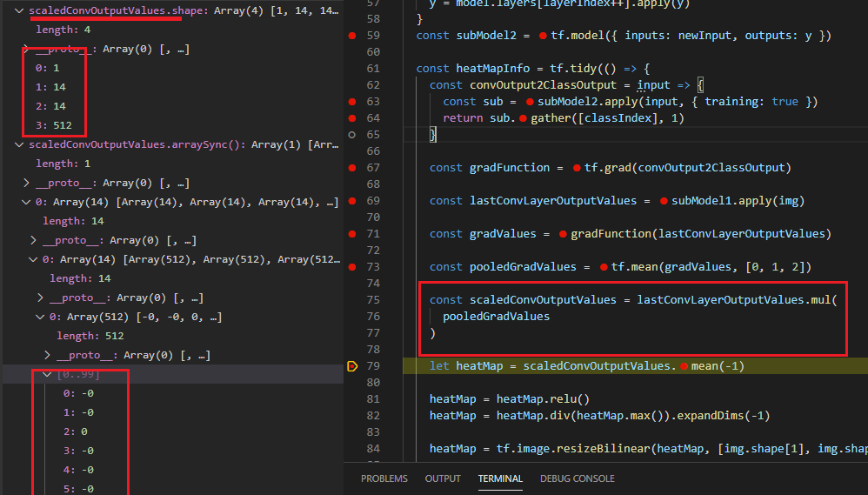This screenshot has width=868, height=495.
Task: Click the current execution pointer on line 79
Action: point(352,366)
